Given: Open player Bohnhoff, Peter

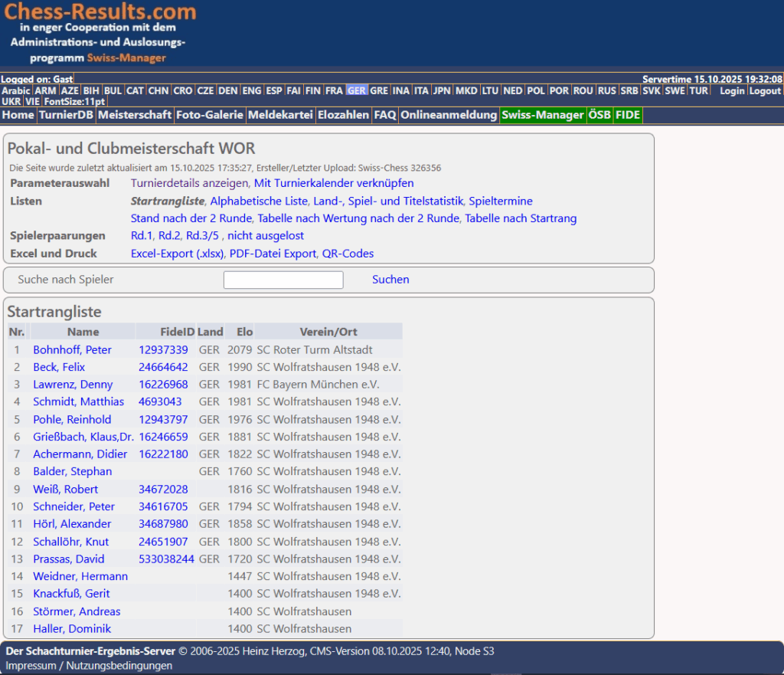Looking at the screenshot, I should tap(72, 349).
